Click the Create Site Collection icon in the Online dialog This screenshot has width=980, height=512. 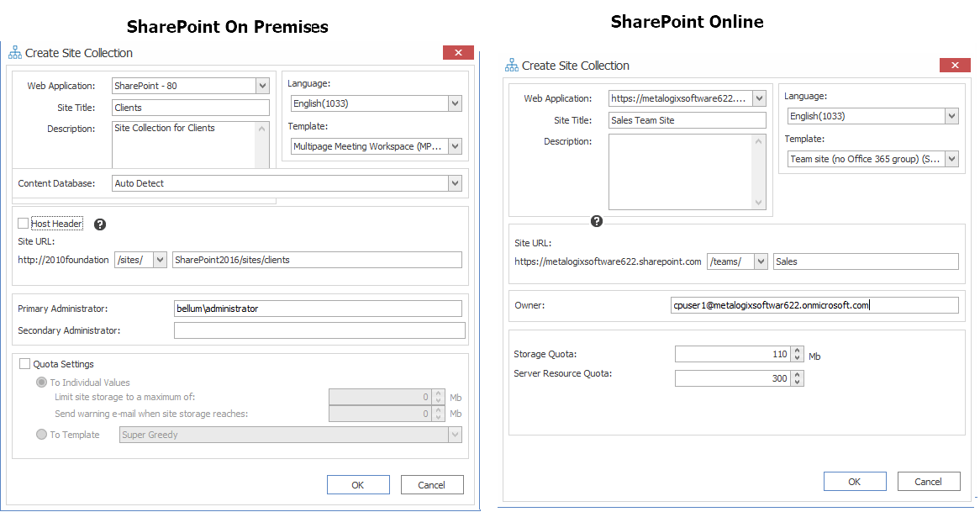[511, 65]
